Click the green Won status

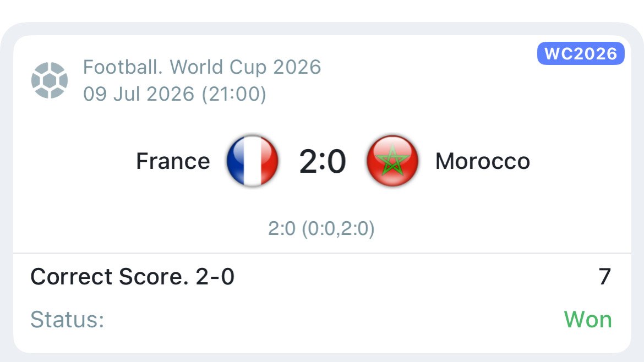[588, 319]
